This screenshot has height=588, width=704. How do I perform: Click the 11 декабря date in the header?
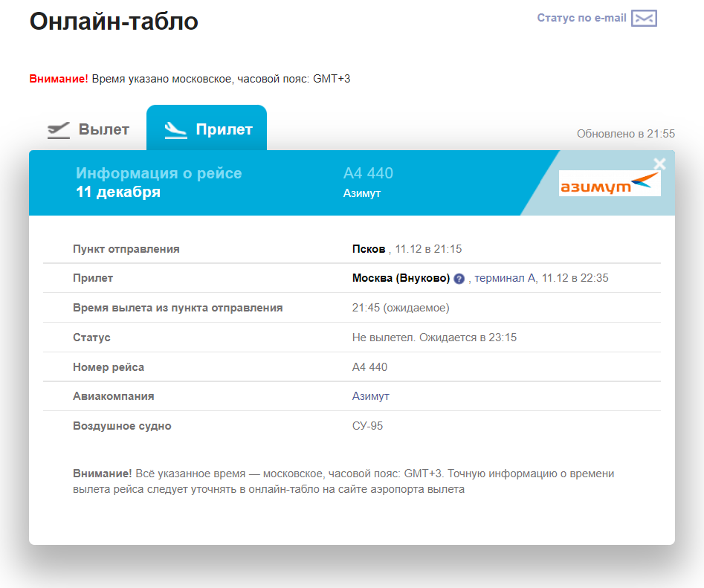pos(117,190)
